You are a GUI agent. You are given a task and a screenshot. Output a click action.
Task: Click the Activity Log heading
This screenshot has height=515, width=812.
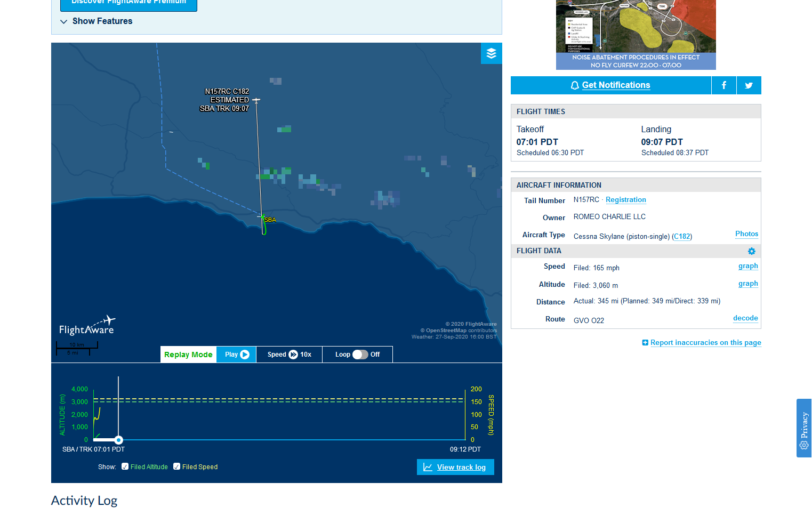pos(84,501)
